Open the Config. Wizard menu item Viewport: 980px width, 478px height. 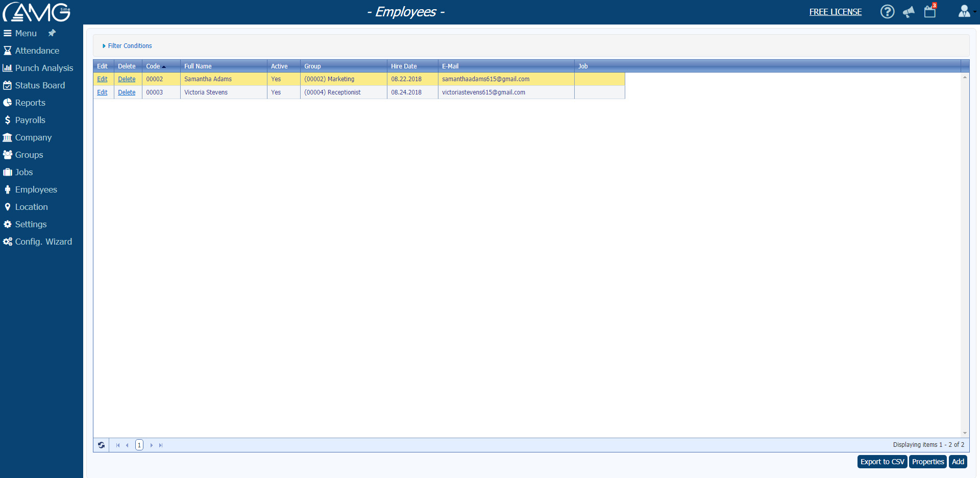point(43,242)
